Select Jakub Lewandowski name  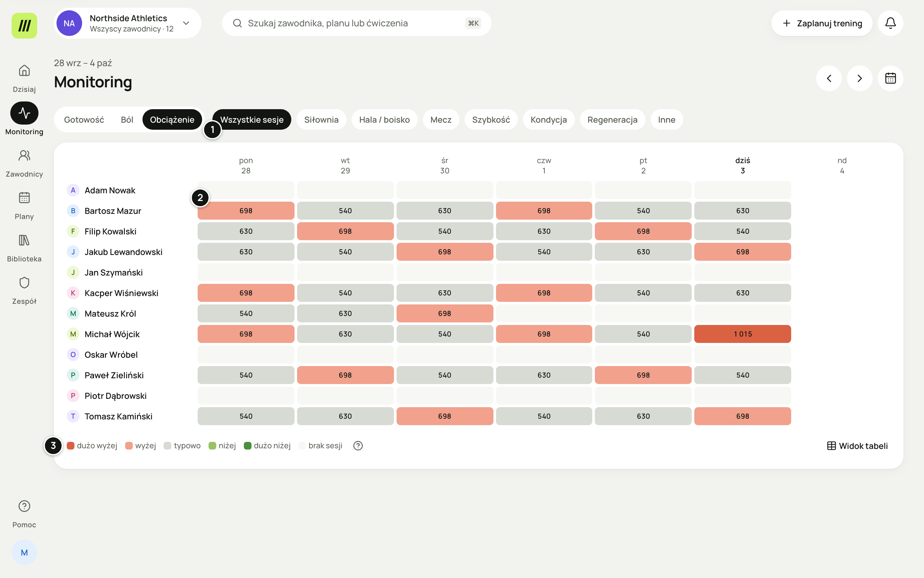123,252
